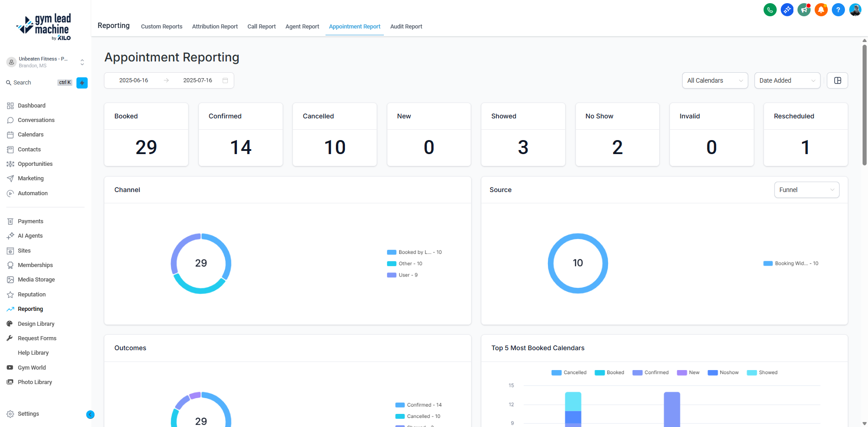This screenshot has height=427, width=868.
Task: Click the Opportunities sidebar icon
Action: (10, 164)
